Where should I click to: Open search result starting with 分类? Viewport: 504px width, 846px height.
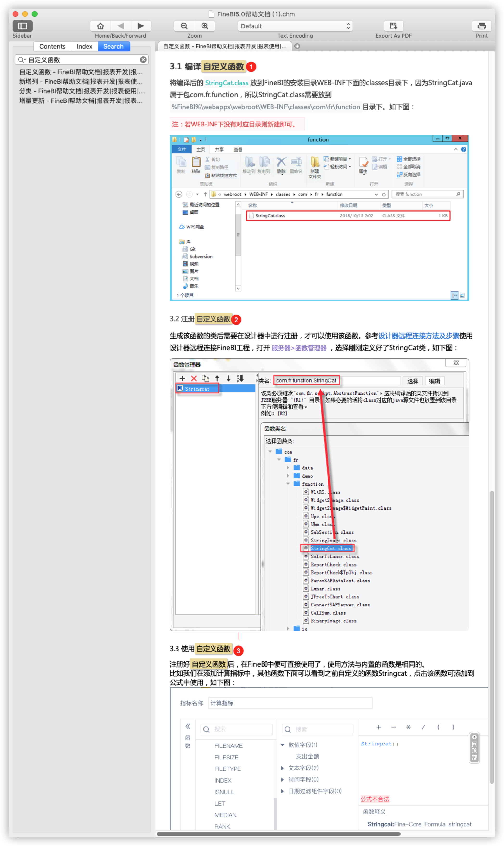click(x=81, y=91)
